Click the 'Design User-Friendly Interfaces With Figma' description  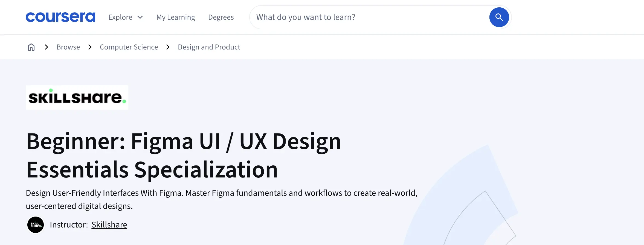click(222, 199)
